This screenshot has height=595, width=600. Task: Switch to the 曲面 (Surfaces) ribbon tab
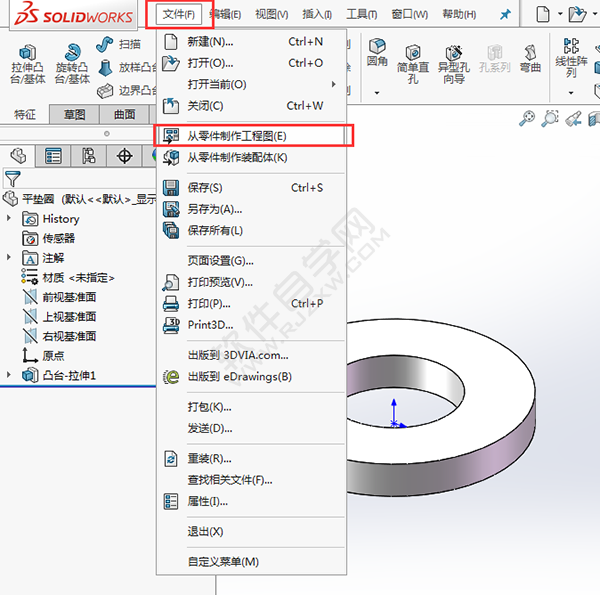(x=125, y=114)
